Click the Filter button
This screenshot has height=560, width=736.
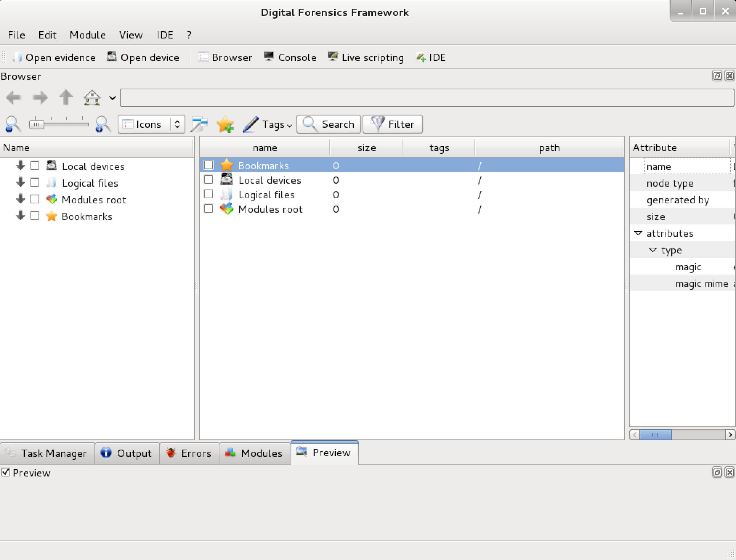click(x=393, y=124)
